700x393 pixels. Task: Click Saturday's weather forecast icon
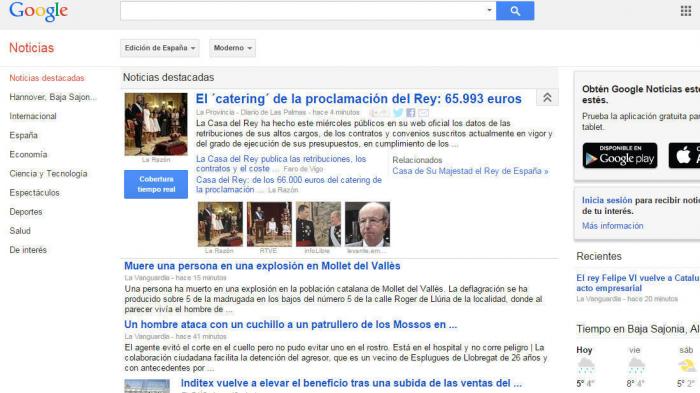click(x=687, y=366)
